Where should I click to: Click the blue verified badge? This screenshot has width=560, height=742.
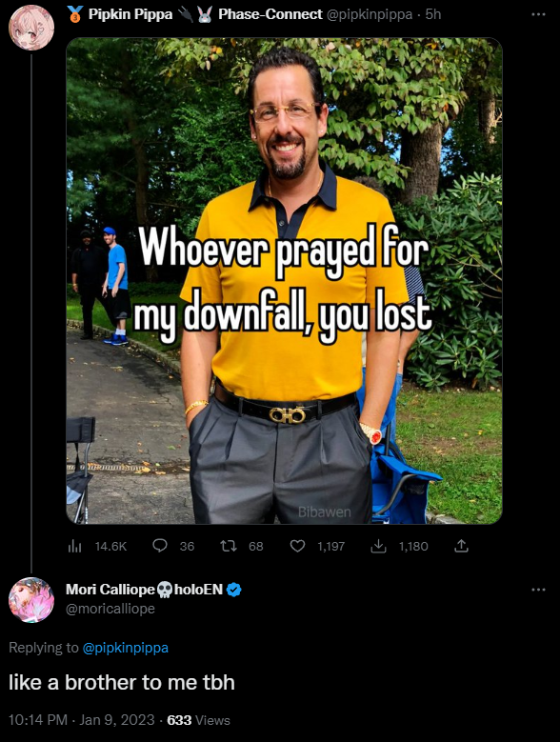tap(233, 590)
